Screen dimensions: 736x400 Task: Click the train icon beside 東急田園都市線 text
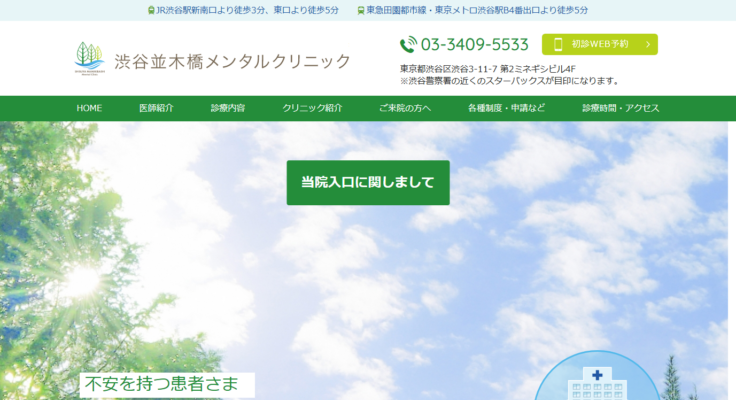pyautogui.click(x=361, y=10)
